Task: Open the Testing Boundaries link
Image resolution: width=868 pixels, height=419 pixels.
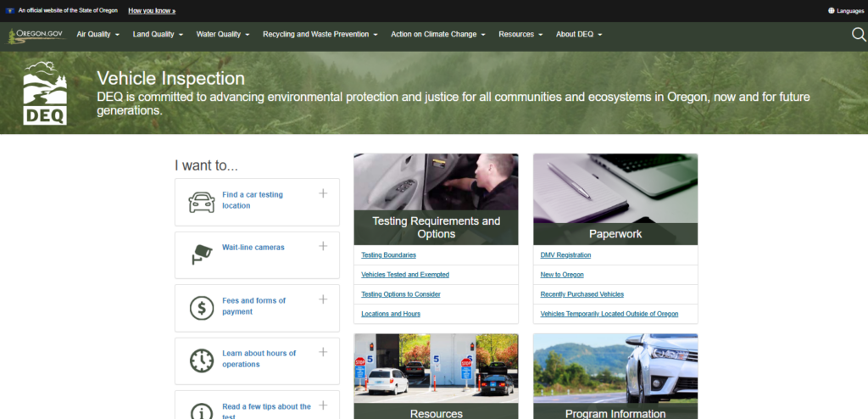Action: point(388,255)
